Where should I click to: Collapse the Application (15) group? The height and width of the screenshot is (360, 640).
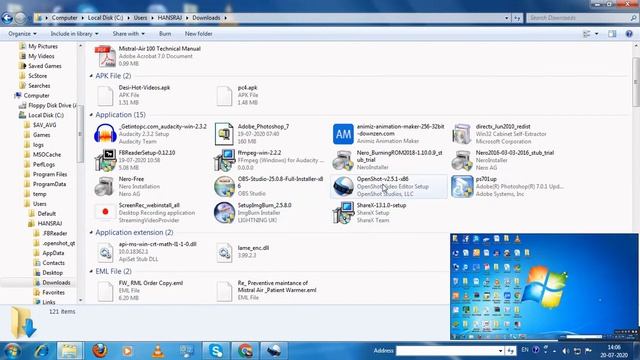91,115
